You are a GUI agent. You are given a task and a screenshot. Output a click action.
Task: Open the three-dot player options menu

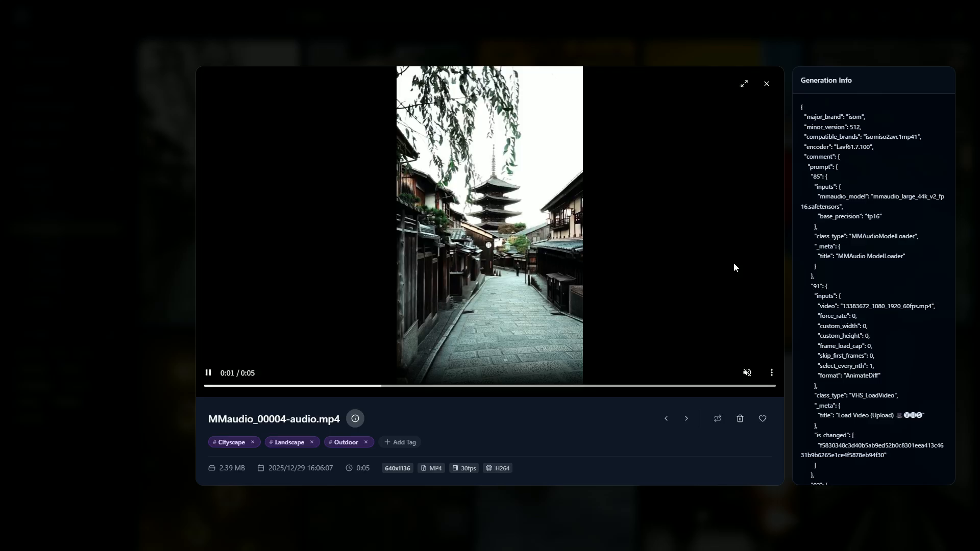click(x=772, y=372)
